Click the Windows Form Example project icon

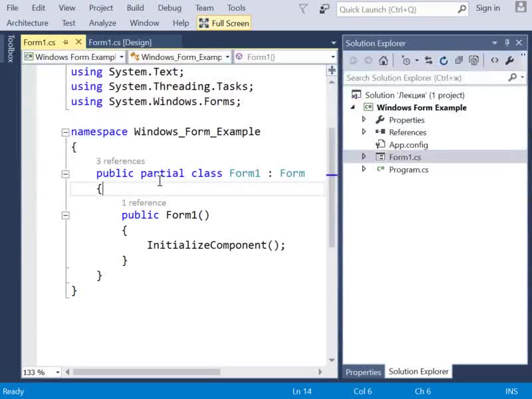click(x=368, y=108)
